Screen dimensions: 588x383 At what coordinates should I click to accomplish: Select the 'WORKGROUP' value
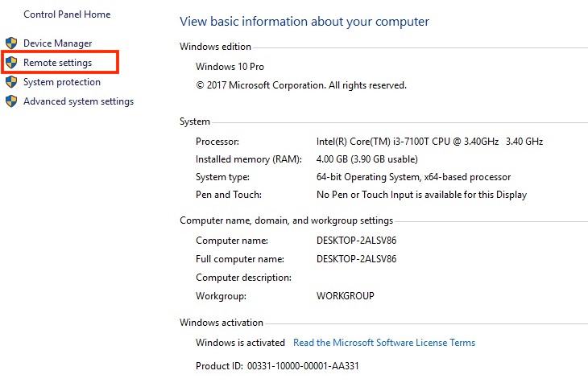(345, 296)
